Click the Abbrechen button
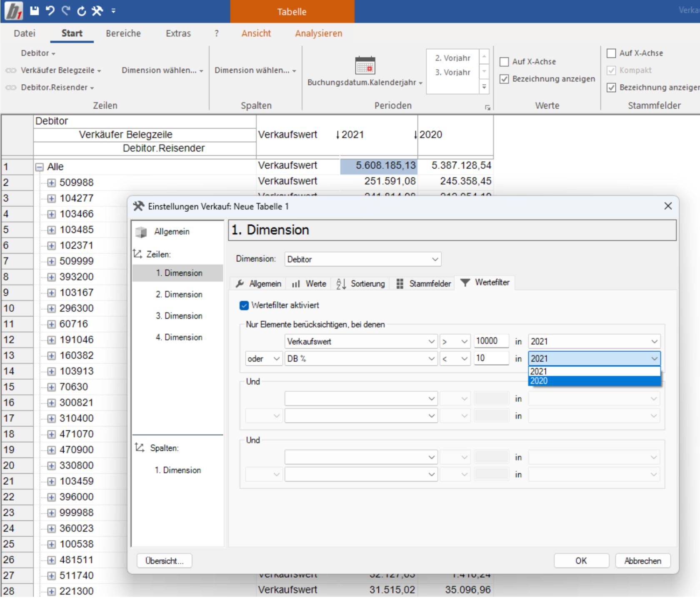The image size is (700, 598). (643, 561)
